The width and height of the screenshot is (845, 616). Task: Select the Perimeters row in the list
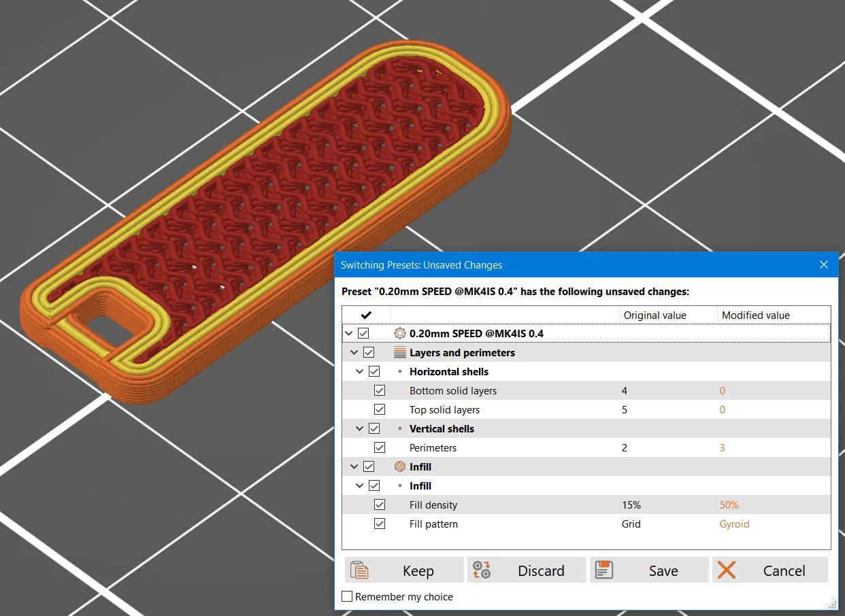pos(586,448)
